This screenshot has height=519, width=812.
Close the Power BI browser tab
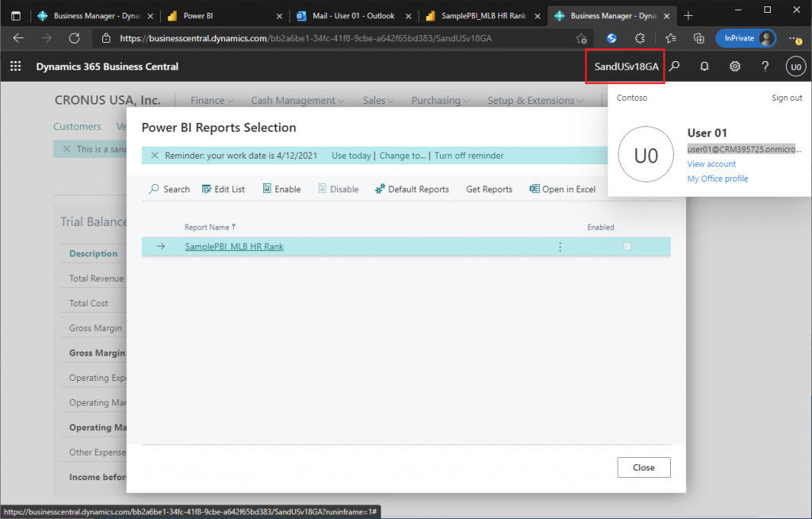pos(279,16)
